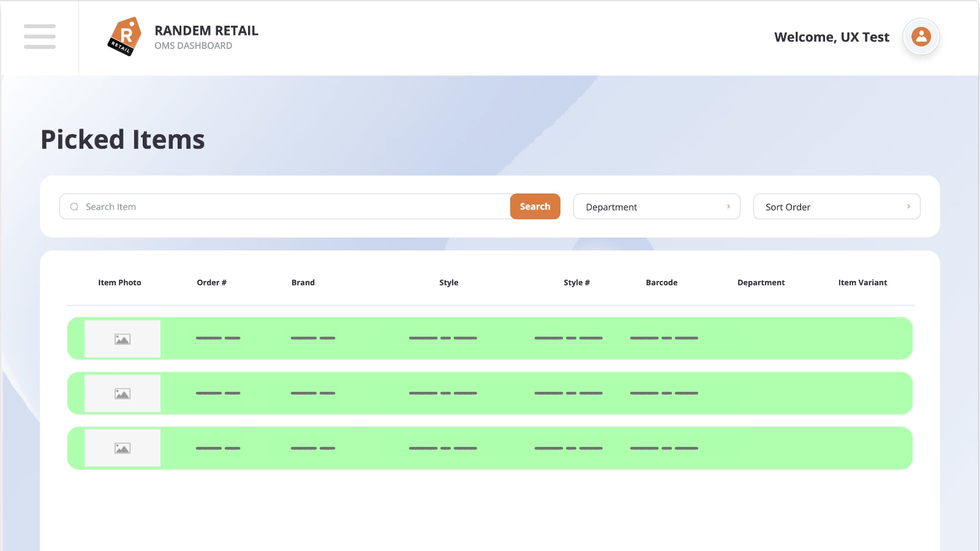Click the second row's item photo placeholder
Image resolution: width=980 pixels, height=551 pixels.
point(123,394)
